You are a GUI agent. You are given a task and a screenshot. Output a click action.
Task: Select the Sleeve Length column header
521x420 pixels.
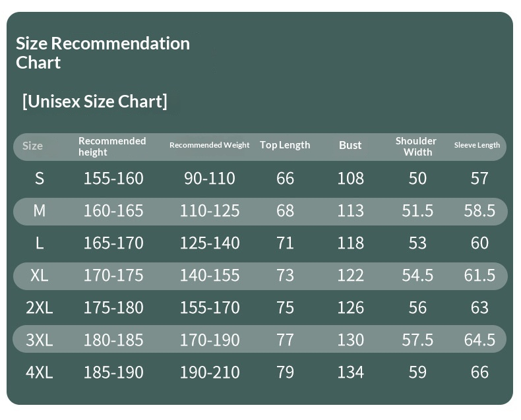point(477,145)
